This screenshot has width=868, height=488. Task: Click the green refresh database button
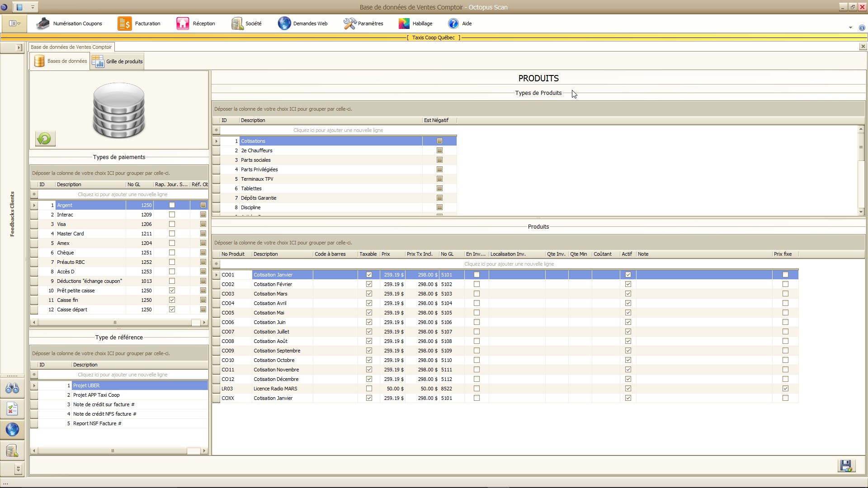[x=45, y=139]
